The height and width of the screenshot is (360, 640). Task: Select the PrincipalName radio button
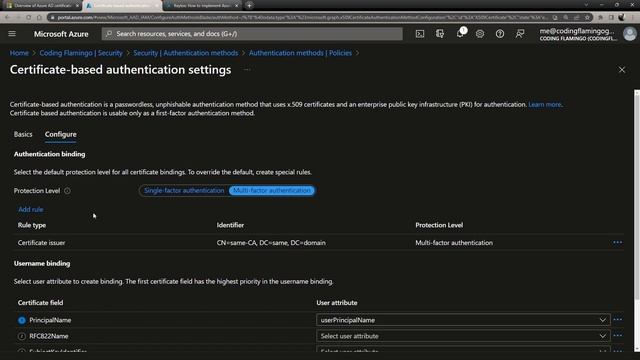coord(22,320)
